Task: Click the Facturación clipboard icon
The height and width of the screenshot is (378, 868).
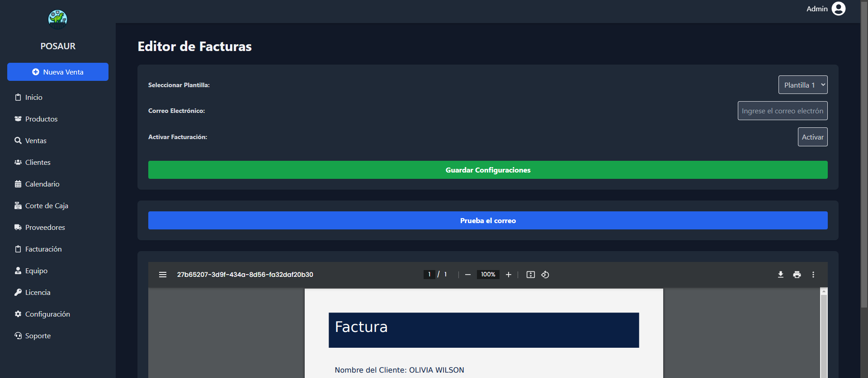Action: click(18, 249)
